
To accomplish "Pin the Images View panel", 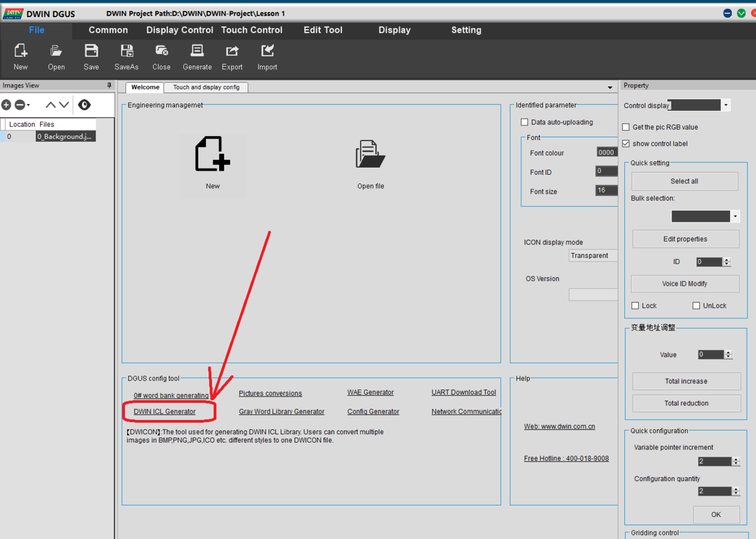I will coord(109,86).
